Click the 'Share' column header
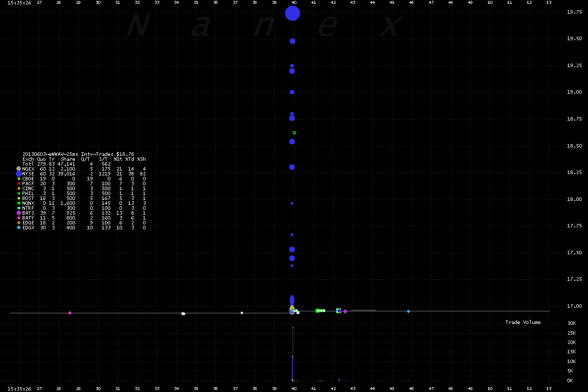588x392 pixels. 68,159
